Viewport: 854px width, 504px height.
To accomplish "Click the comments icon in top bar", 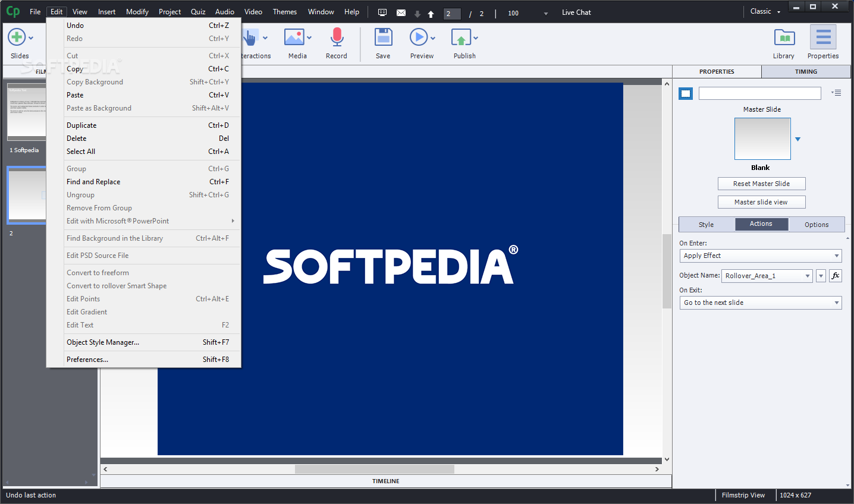I will (x=382, y=12).
